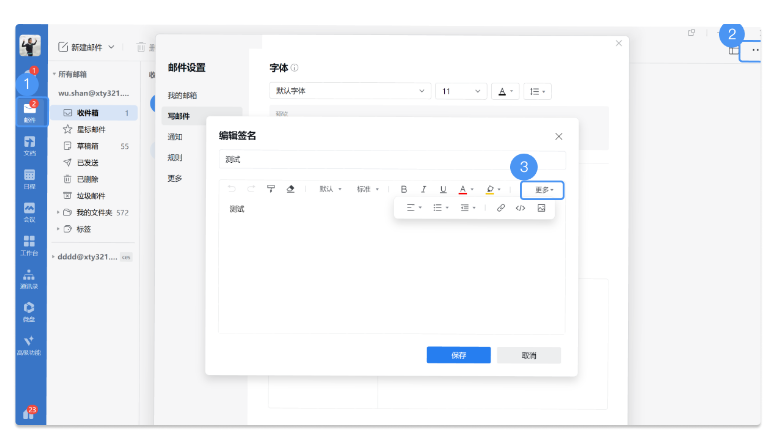The image size is (775, 438).
Task: Toggle underline formatting in signature editor
Action: tap(443, 189)
